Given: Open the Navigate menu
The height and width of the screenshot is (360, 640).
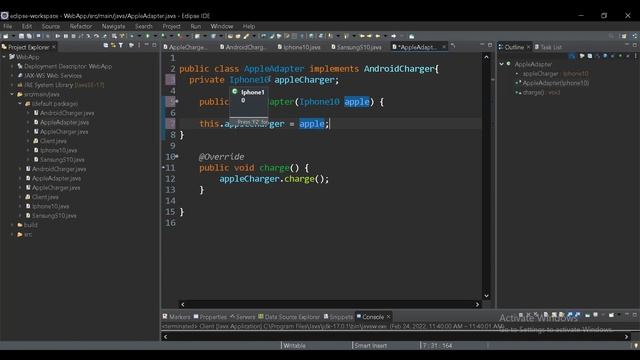Looking at the screenshot, I should click(x=113, y=27).
